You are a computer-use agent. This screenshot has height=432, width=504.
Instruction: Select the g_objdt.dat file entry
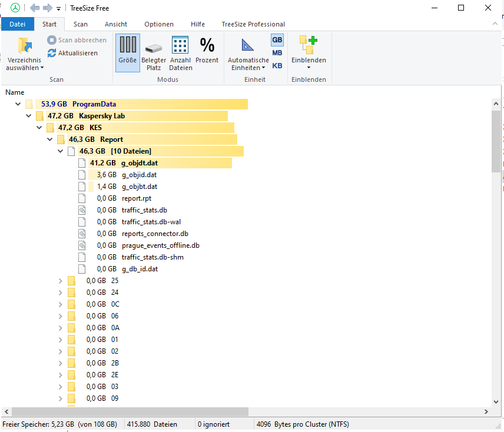click(140, 163)
